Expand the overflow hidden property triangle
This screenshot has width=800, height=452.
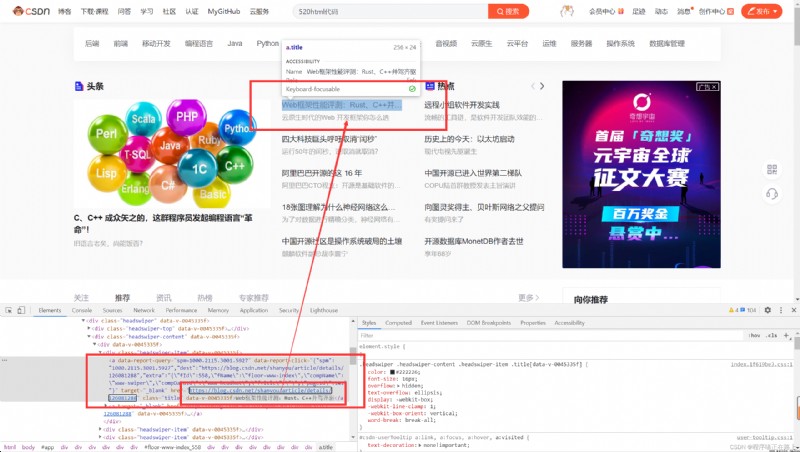tap(399, 386)
